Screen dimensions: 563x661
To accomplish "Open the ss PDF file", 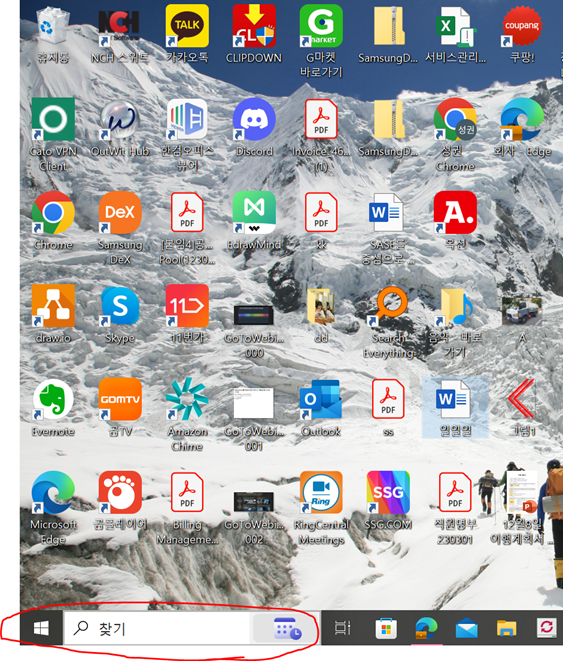I will (x=388, y=399).
